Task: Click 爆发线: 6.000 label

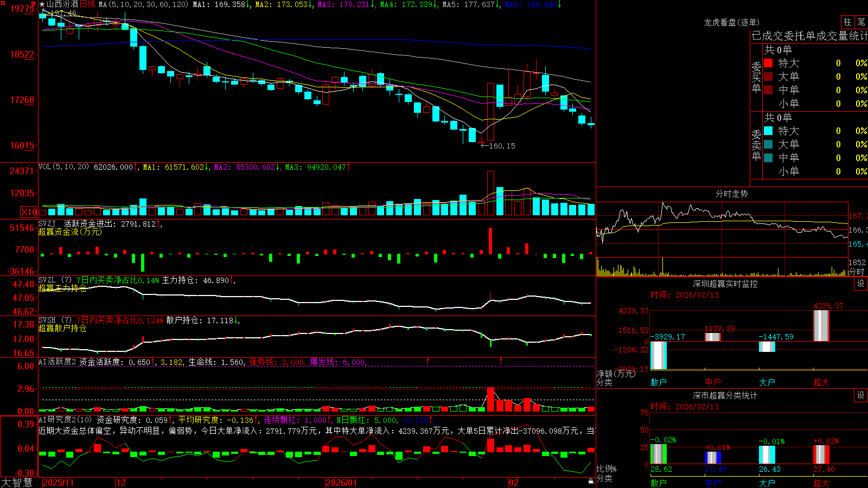Action: tap(338, 362)
